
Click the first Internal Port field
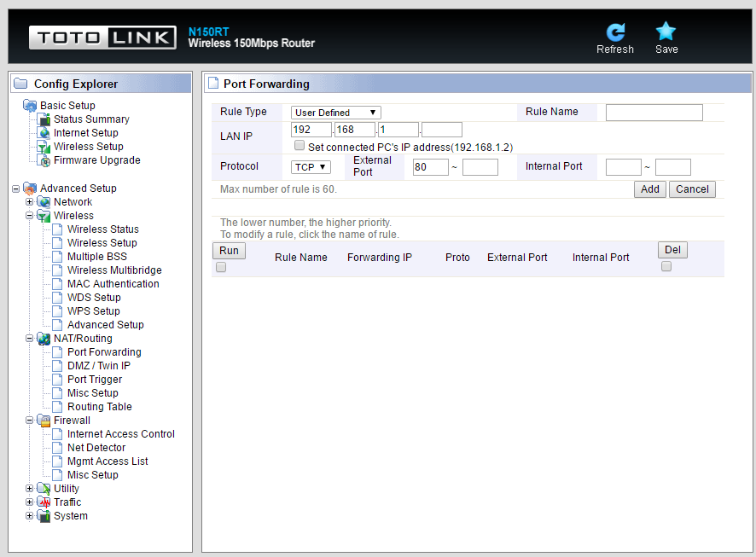[624, 167]
